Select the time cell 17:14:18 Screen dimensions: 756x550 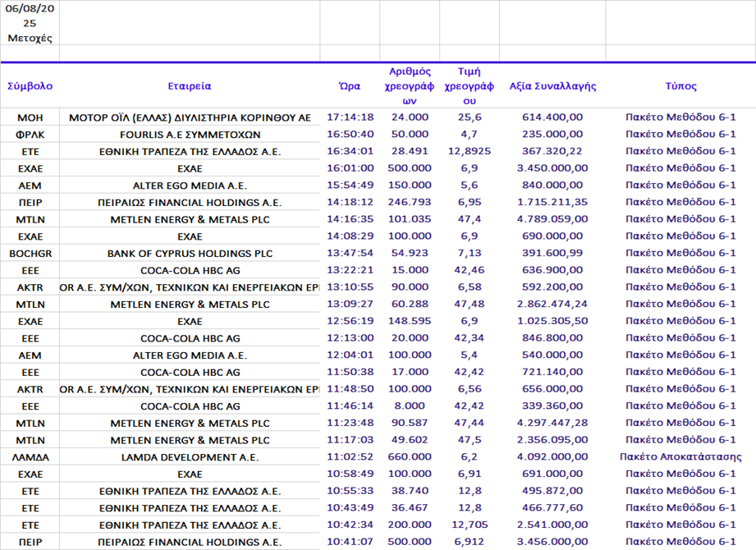[x=350, y=117]
